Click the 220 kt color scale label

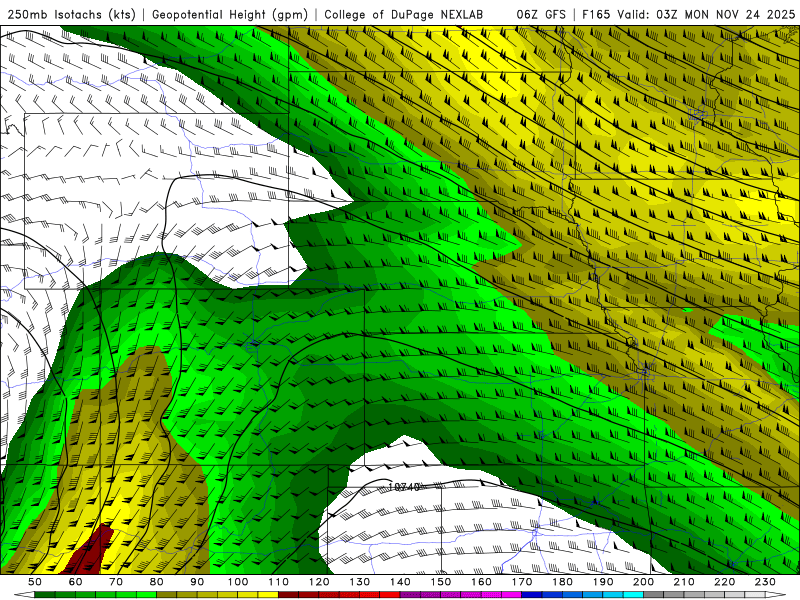724,582
